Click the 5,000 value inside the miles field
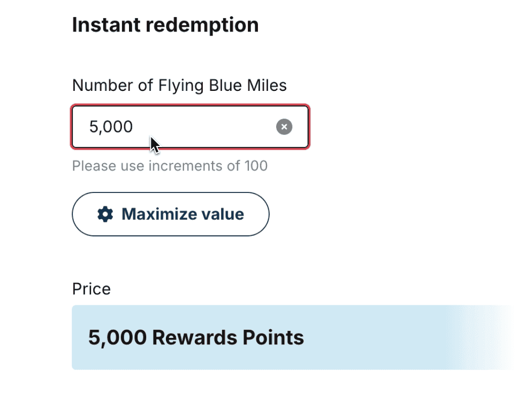Screen dimensions: 532x401 111,127
